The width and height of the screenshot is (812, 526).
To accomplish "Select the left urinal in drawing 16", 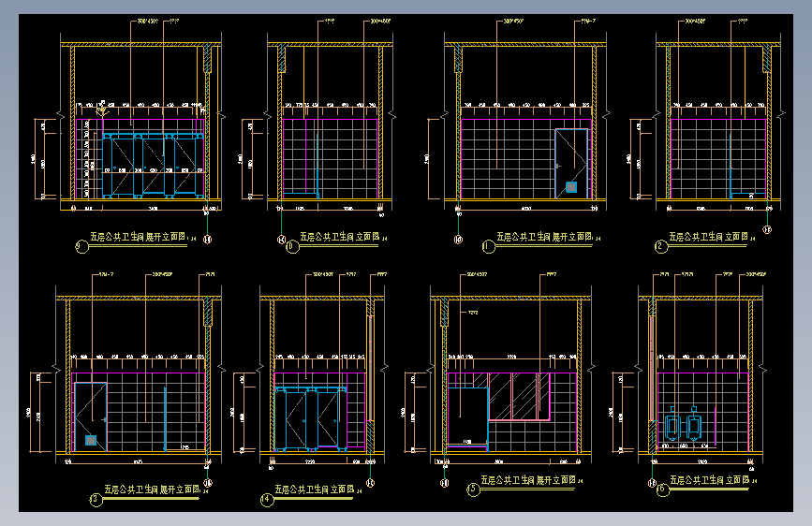I will [x=672, y=426].
